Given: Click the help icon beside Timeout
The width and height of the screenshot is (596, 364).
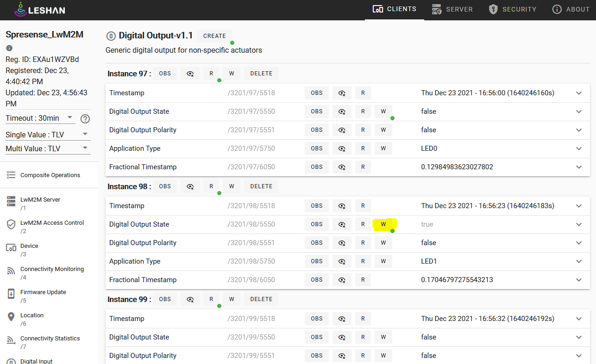Looking at the screenshot, I should [x=85, y=119].
